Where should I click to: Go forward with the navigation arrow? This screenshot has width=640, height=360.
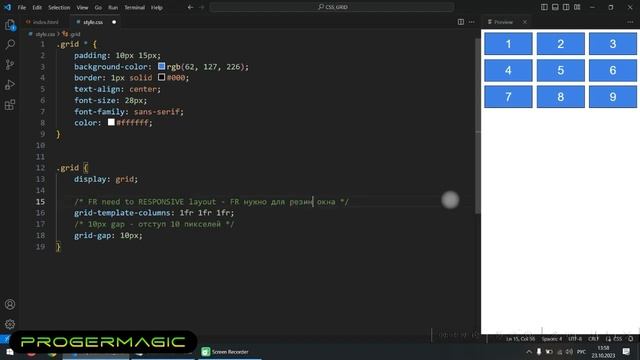[x=202, y=7]
